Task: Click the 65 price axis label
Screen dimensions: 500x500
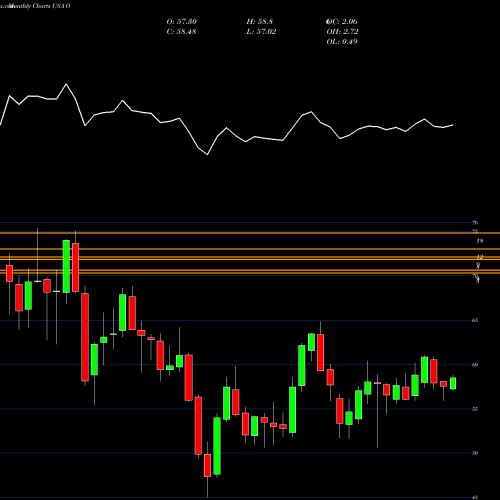Action: pos(475,320)
